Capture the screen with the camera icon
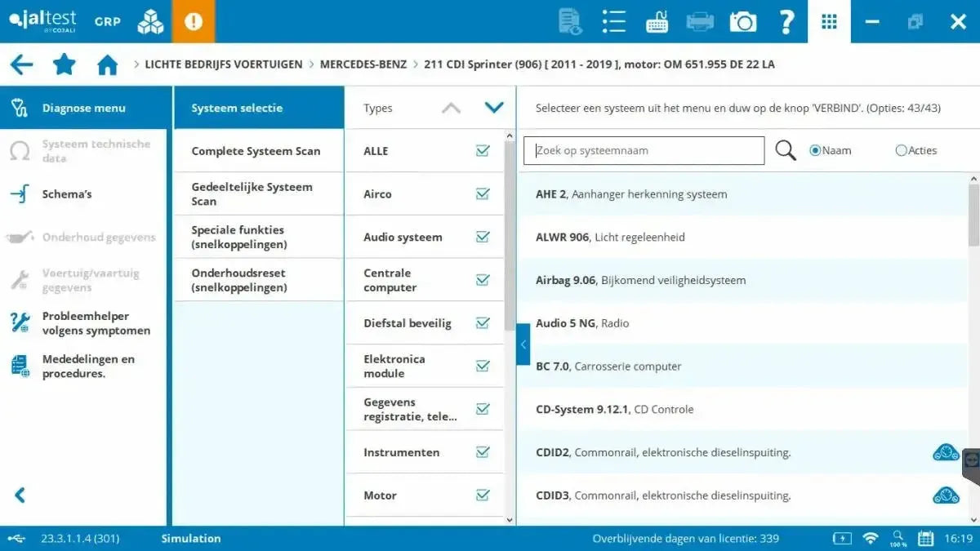 click(742, 21)
